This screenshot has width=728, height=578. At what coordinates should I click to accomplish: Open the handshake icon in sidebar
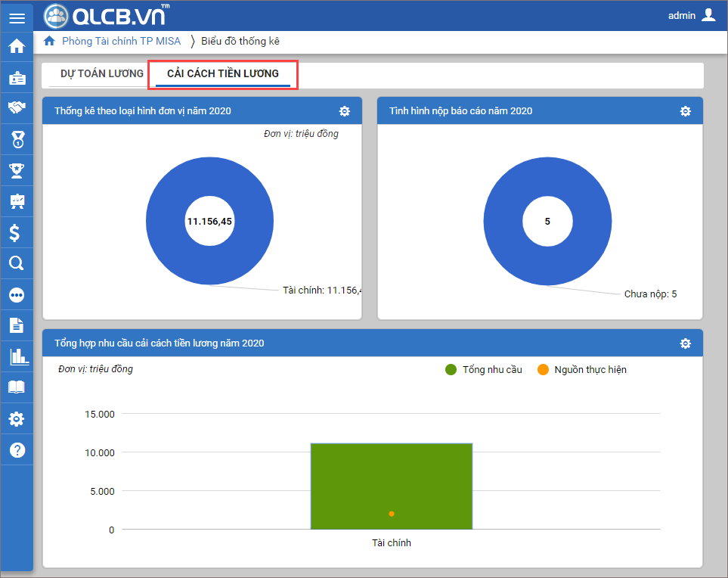coord(17,108)
